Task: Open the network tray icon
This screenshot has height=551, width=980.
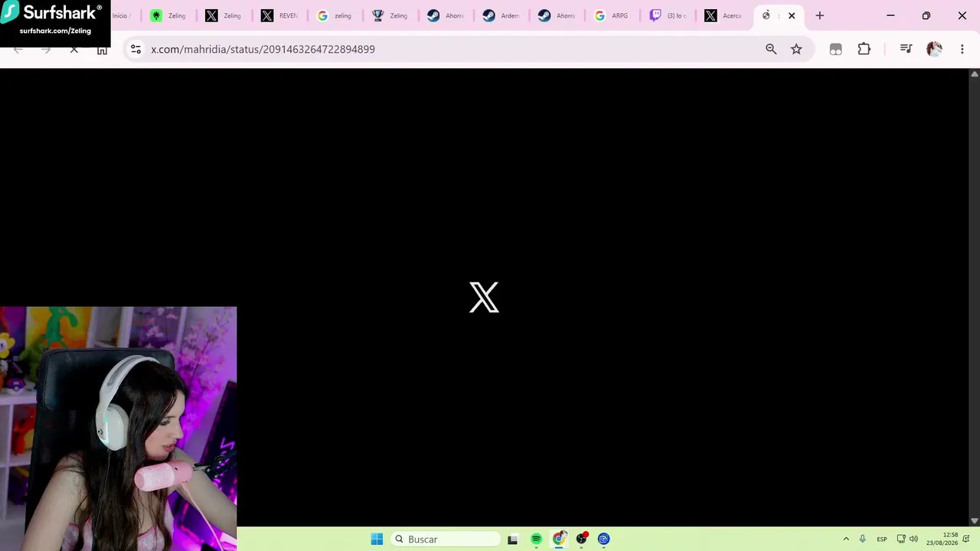Action: point(901,539)
